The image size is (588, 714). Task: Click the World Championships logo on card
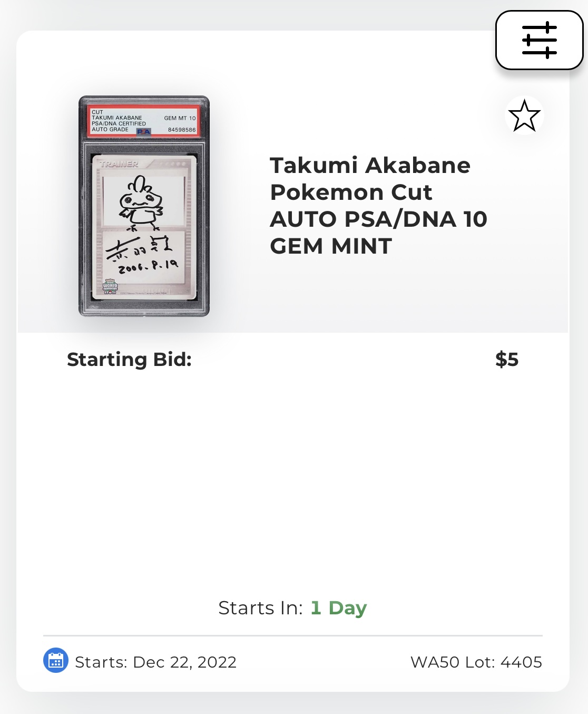(x=110, y=286)
